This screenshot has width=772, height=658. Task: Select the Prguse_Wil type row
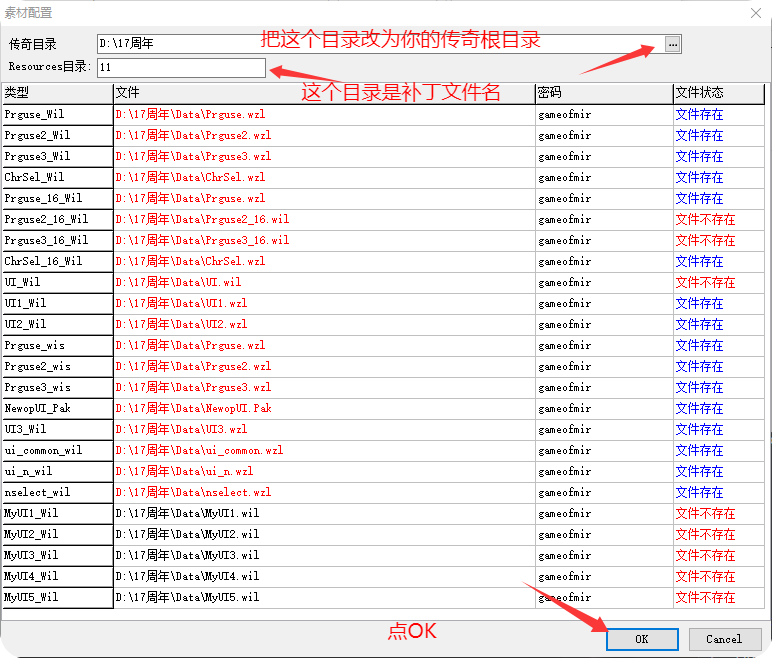57,114
